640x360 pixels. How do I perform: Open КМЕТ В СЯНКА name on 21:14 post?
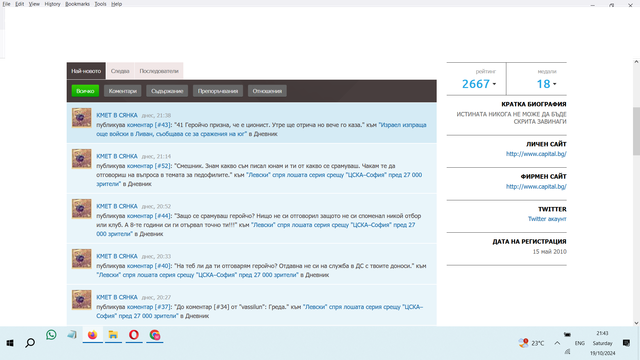tap(117, 156)
